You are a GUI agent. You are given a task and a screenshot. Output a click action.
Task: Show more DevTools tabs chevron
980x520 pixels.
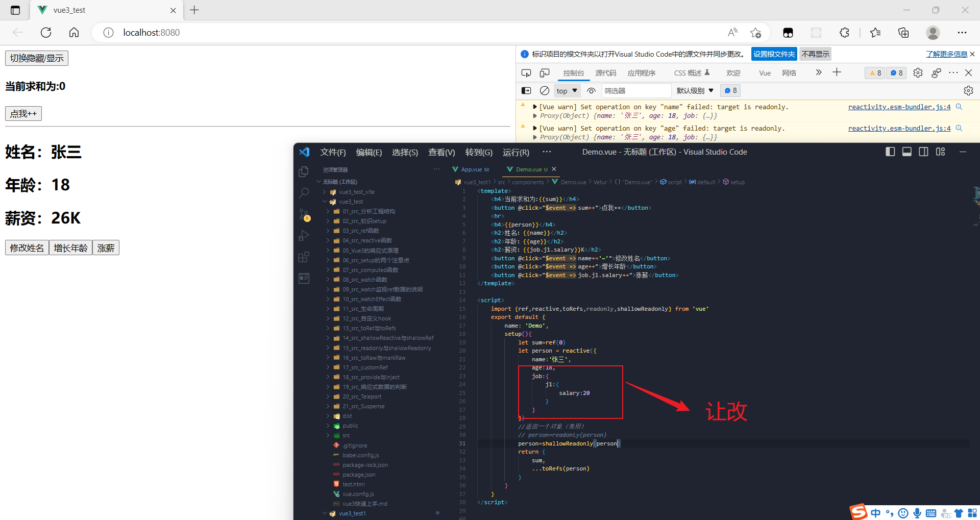tap(819, 72)
